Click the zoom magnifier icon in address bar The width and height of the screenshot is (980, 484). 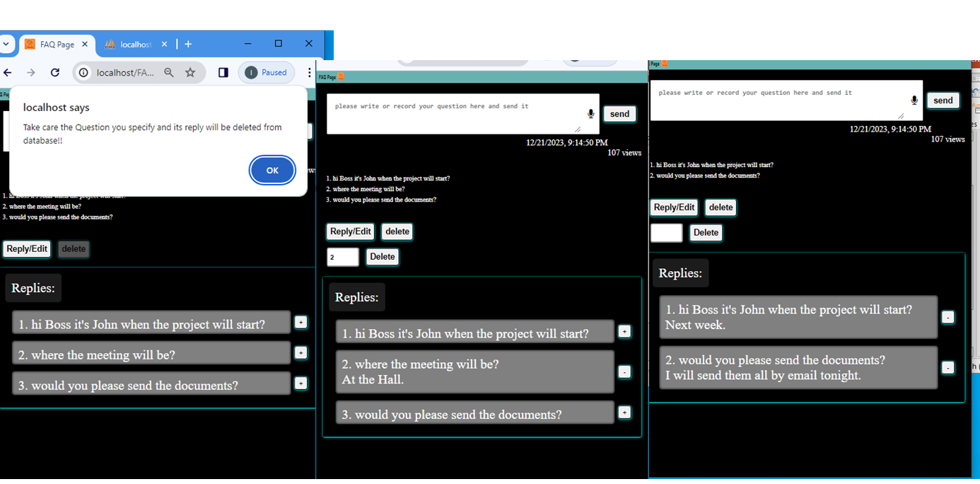[169, 72]
